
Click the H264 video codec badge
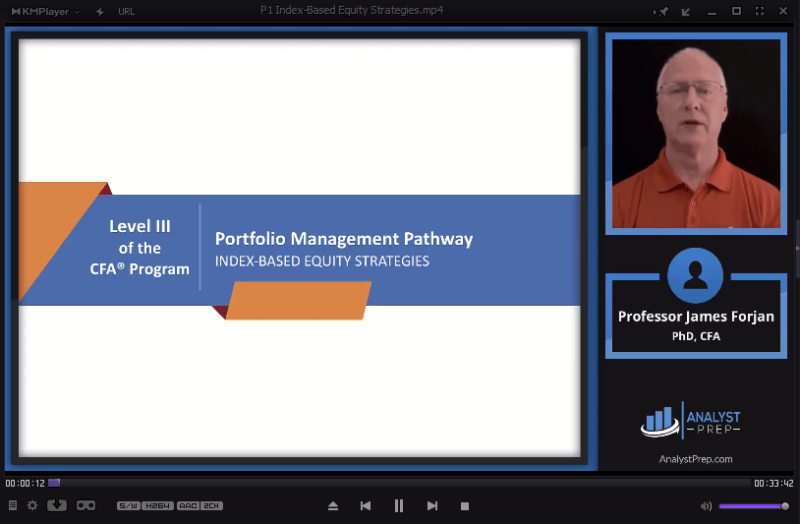coord(158,506)
